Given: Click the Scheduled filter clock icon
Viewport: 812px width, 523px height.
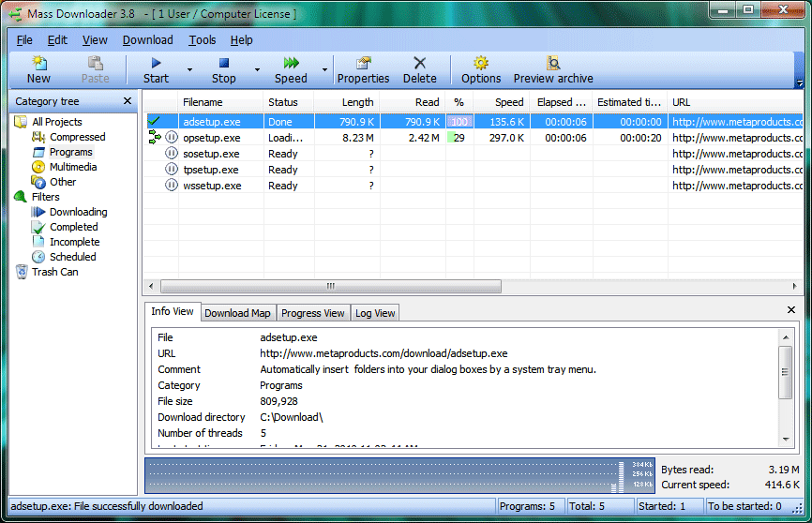Looking at the screenshot, I should tap(38, 257).
